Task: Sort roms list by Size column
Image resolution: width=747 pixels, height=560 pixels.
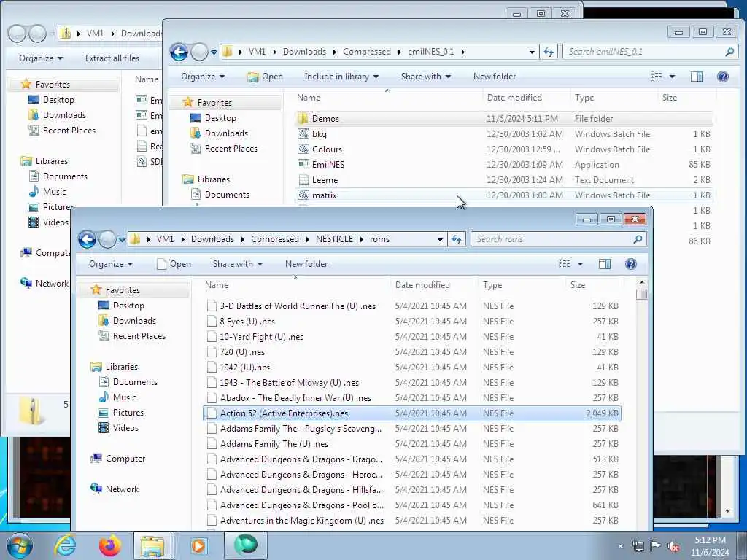Action: click(x=595, y=285)
